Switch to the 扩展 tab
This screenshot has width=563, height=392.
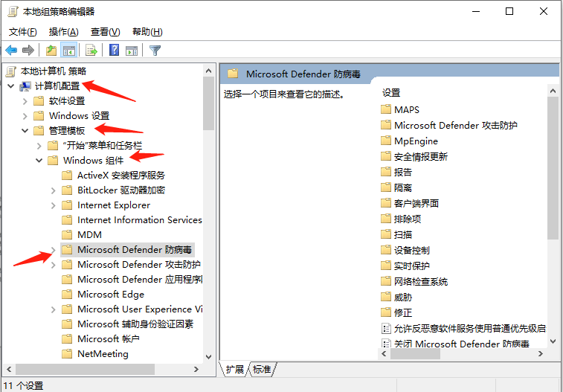pos(234,369)
